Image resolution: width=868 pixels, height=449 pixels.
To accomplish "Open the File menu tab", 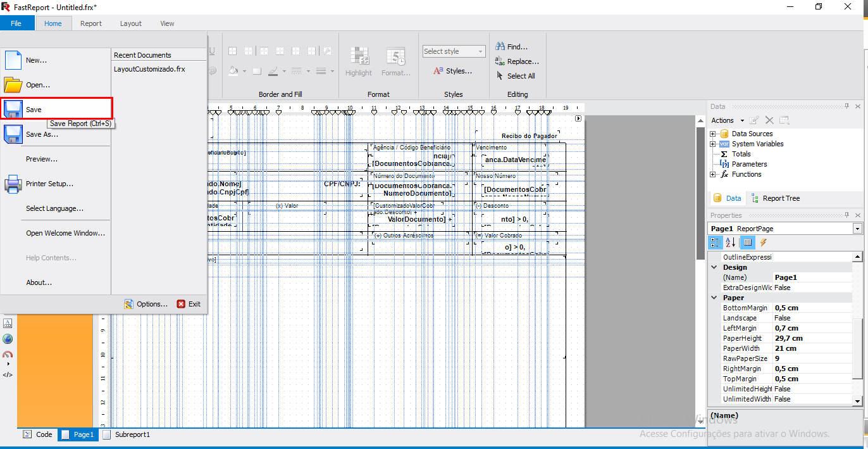I will (16, 23).
